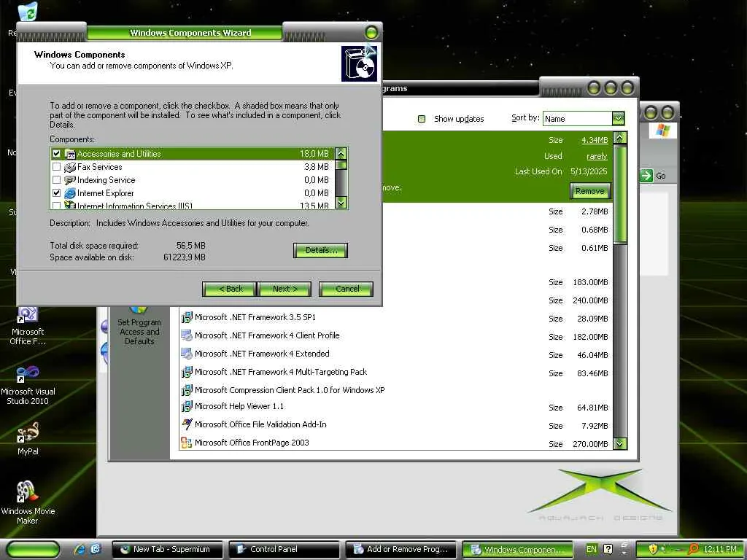Check the Accessories and Utilities checkbox
The image size is (747, 560).
point(57,154)
